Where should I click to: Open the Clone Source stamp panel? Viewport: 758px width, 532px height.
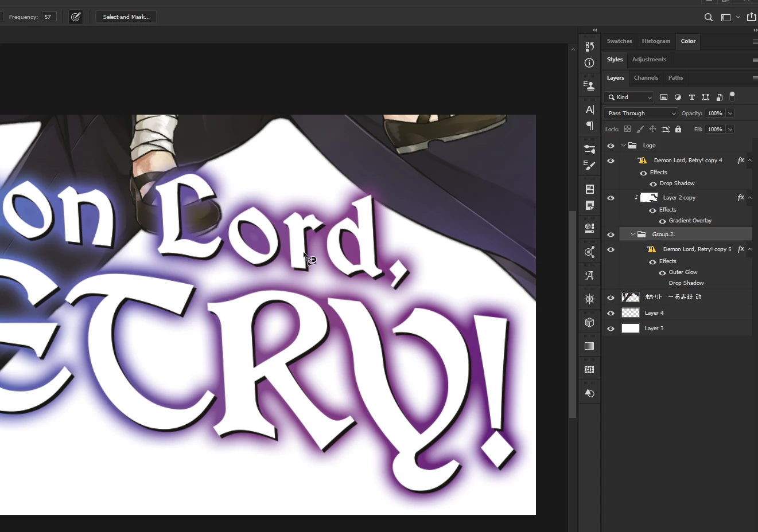(589, 86)
